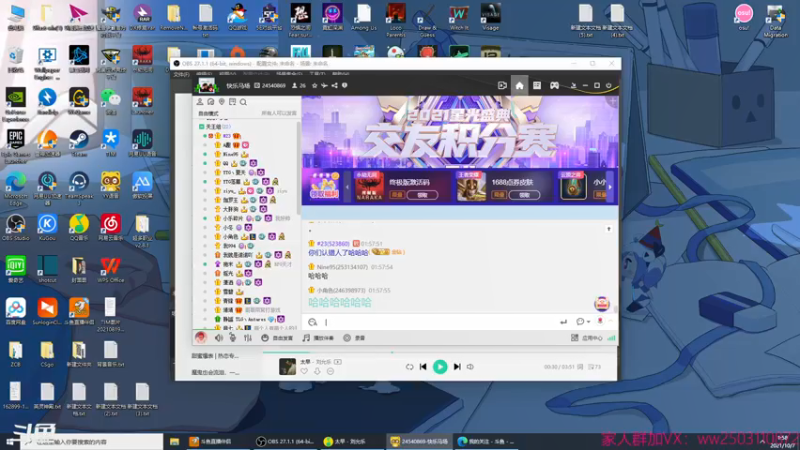800x450 pixels.
Task: Open the emoji picker in chat input
Action: point(313,322)
